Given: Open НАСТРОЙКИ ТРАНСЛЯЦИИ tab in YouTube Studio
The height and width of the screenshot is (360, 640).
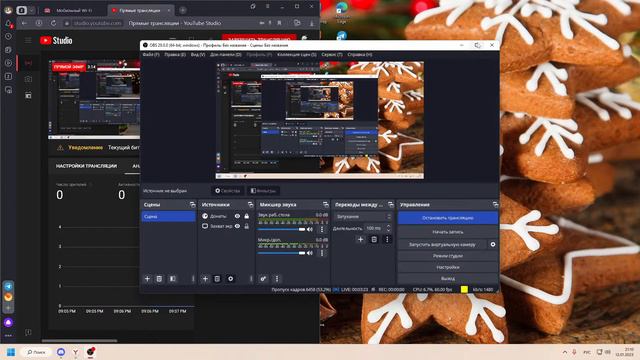Looking at the screenshot, I should (87, 166).
